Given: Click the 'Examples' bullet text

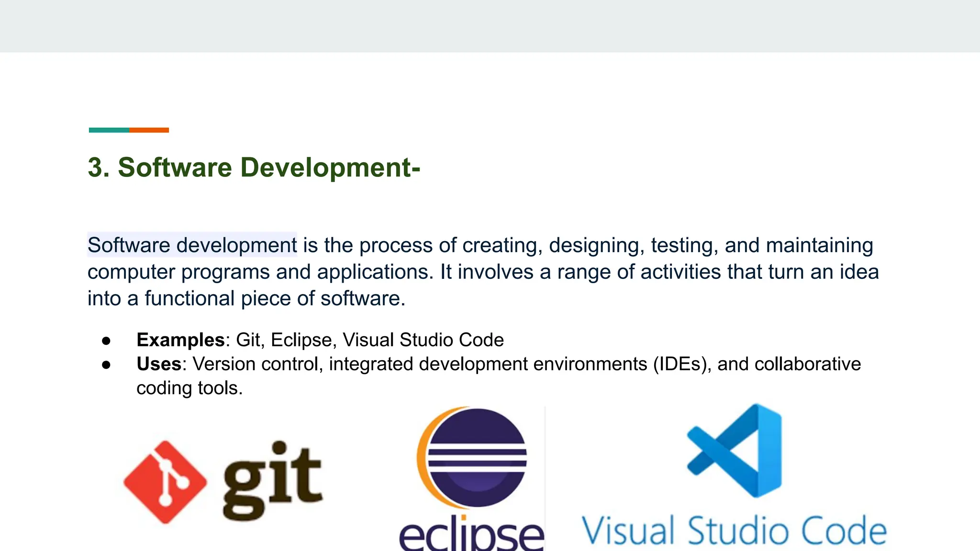Looking at the screenshot, I should point(320,340).
